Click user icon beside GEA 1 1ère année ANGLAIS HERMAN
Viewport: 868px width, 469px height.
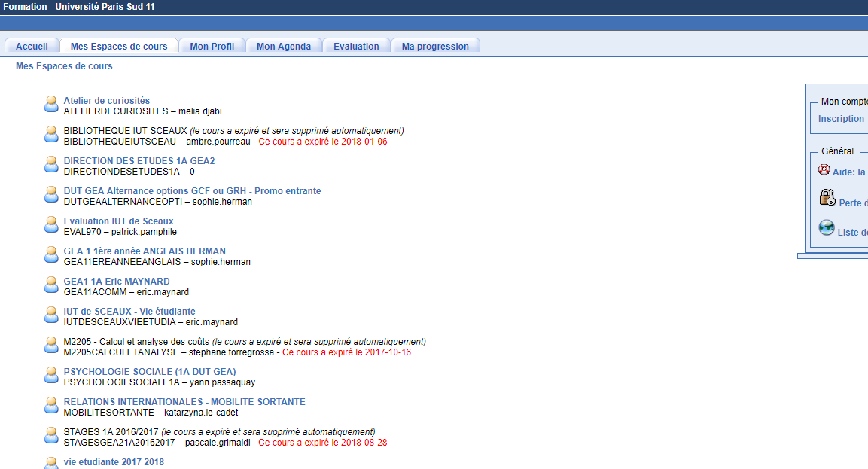51,254
